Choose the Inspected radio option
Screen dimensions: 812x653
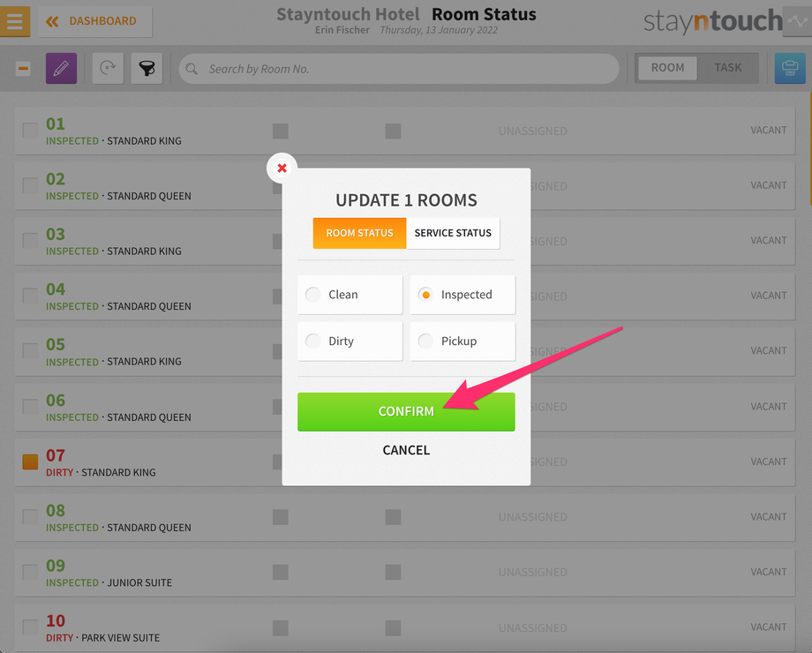coord(462,295)
